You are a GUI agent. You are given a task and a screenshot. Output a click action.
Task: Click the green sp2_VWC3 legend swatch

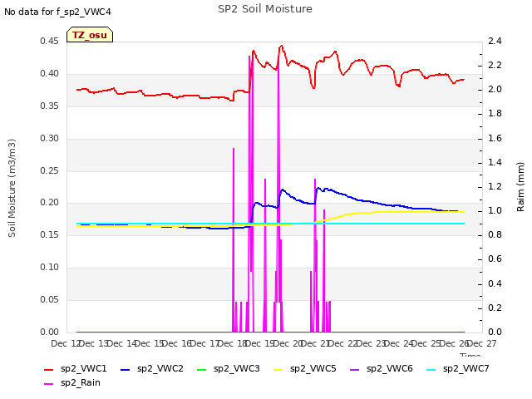tap(202, 369)
